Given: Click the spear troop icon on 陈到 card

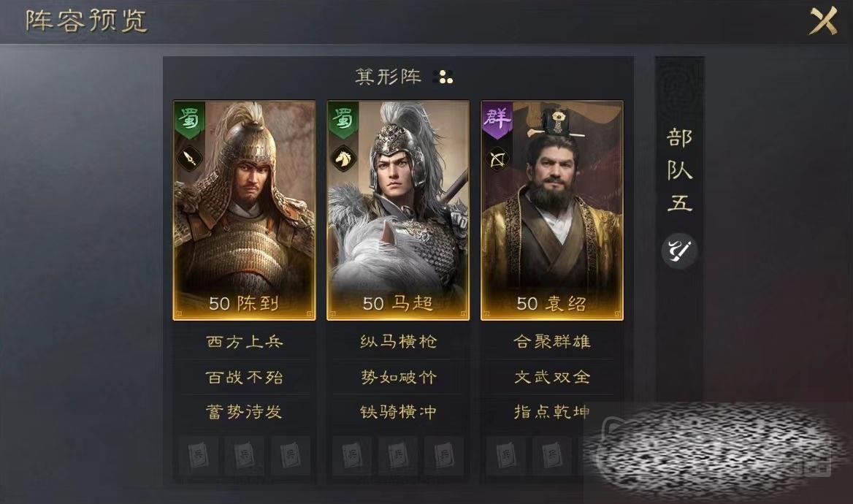Looking at the screenshot, I should (189, 159).
